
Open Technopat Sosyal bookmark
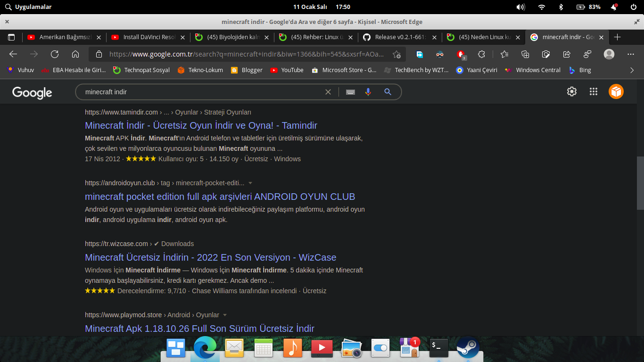pyautogui.click(x=141, y=70)
